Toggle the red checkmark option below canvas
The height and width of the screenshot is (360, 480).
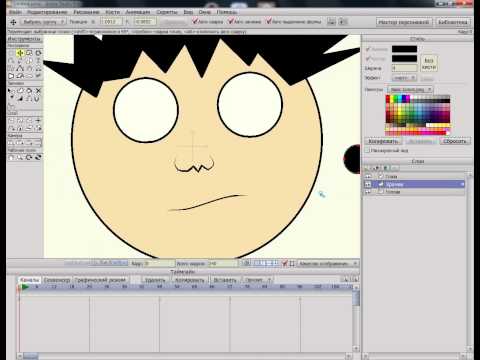point(284,263)
